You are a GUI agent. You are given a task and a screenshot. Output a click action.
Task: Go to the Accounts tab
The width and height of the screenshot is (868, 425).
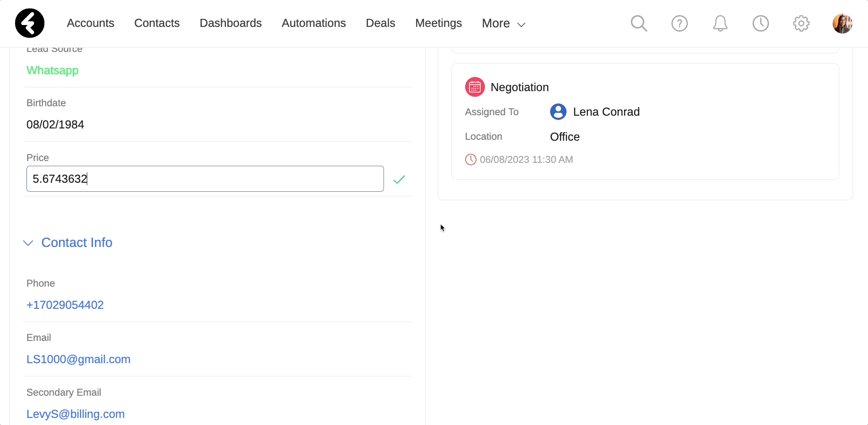pos(91,23)
